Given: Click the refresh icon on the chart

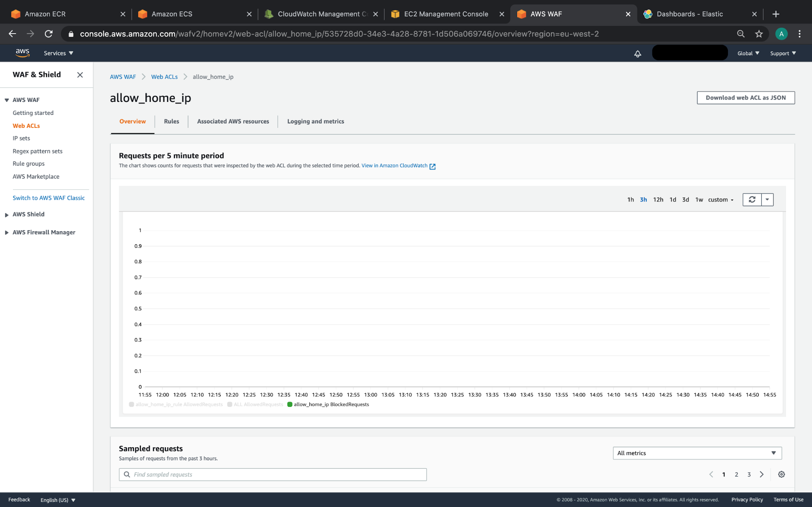Looking at the screenshot, I should [752, 199].
